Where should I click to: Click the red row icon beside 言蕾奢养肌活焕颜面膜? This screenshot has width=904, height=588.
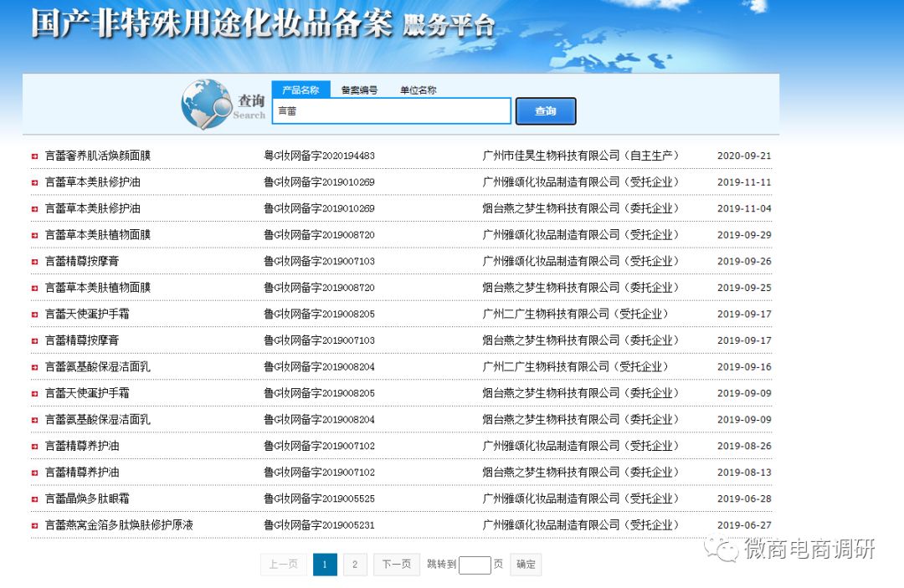click(x=34, y=156)
